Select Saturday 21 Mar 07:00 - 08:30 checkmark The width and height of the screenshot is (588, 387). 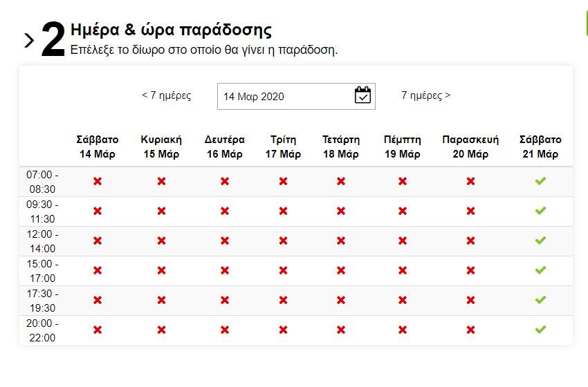[x=540, y=181]
